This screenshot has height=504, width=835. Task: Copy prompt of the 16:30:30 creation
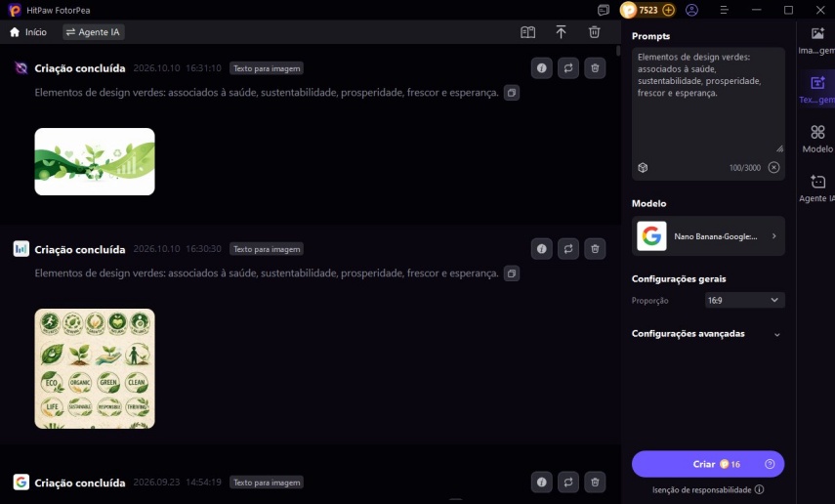511,273
